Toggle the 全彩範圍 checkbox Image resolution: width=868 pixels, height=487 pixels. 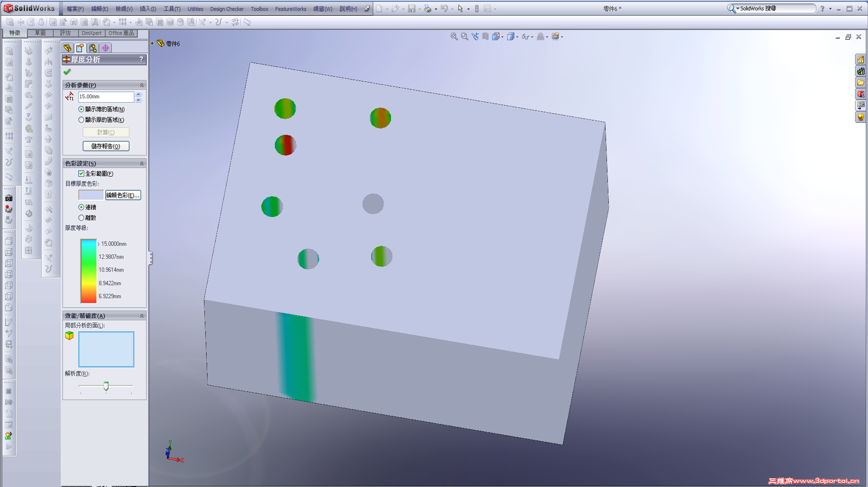point(81,174)
